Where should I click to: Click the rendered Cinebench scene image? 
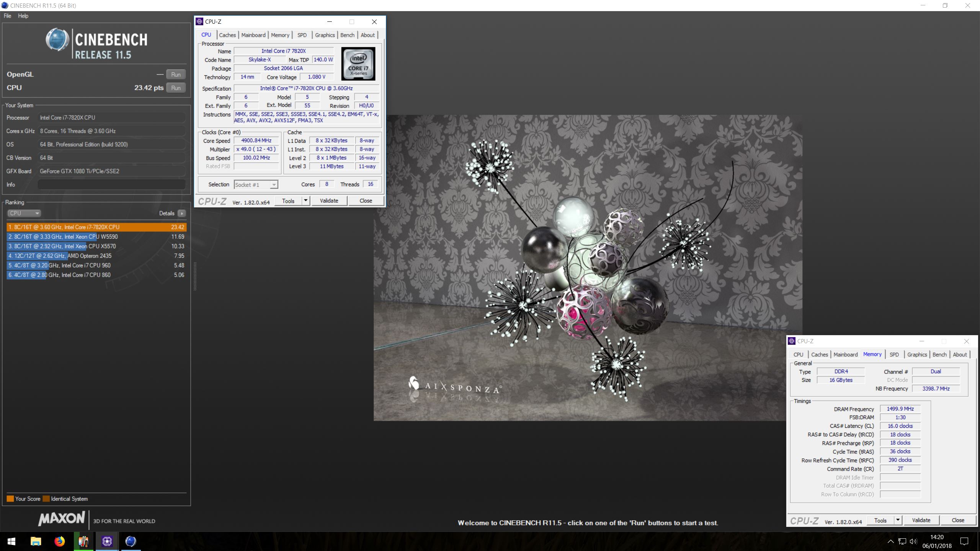pos(588,268)
